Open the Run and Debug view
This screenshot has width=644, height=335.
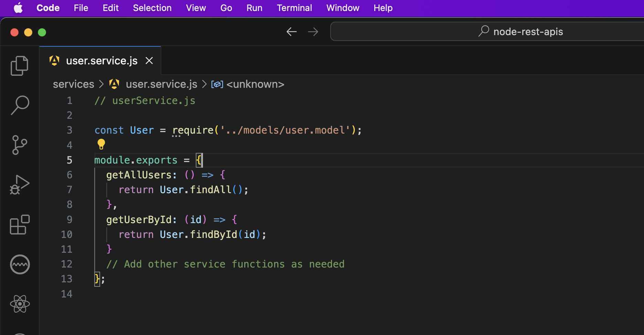pos(20,185)
